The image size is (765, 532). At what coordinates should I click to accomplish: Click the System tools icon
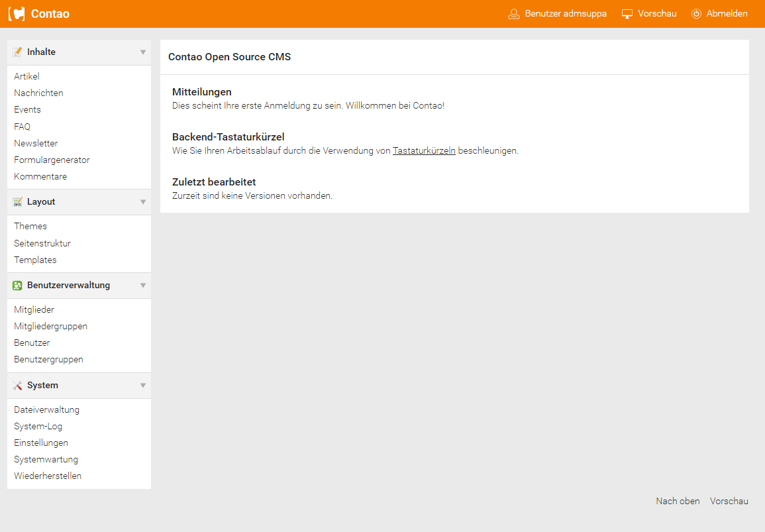18,386
